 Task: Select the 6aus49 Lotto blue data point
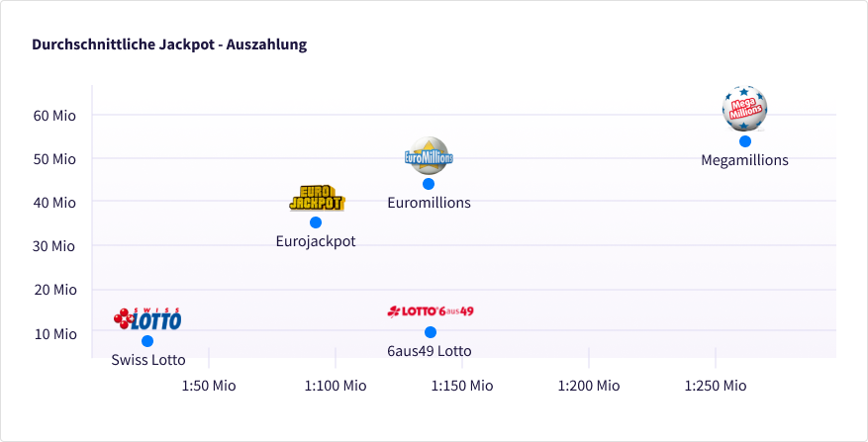[431, 332]
